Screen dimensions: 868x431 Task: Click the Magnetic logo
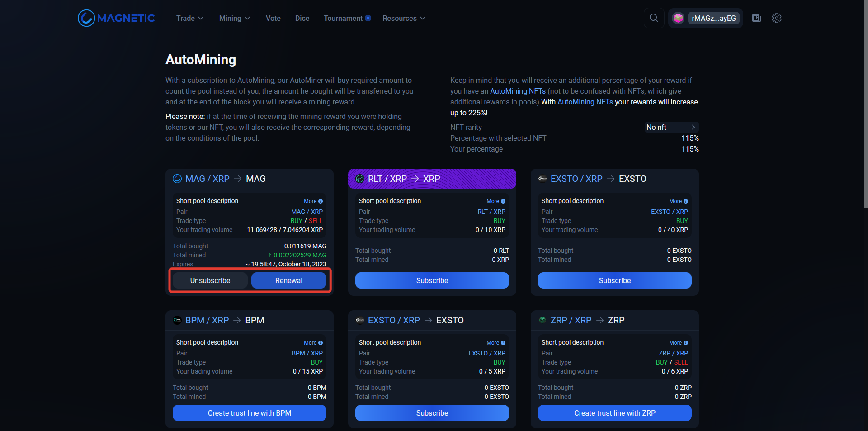coord(116,18)
